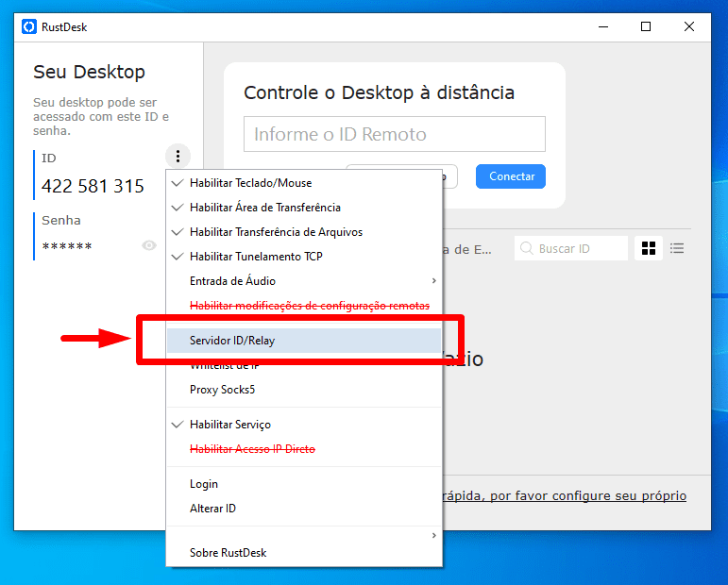This screenshot has height=585, width=728.
Task: Click the RustDesk logo in title bar
Action: [29, 27]
